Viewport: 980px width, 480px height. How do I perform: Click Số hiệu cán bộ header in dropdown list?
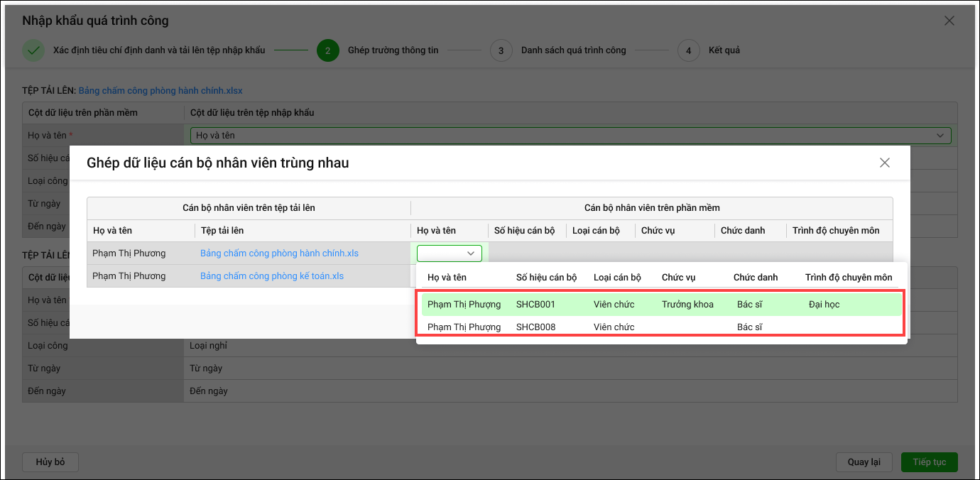(546, 278)
